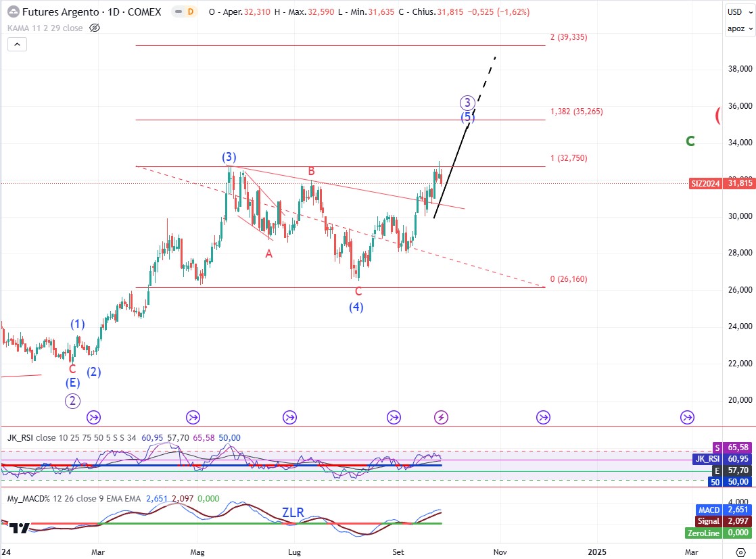Viewport: 756px width, 559px height.
Task: Select the blue (E) wave label
Action: [73, 383]
